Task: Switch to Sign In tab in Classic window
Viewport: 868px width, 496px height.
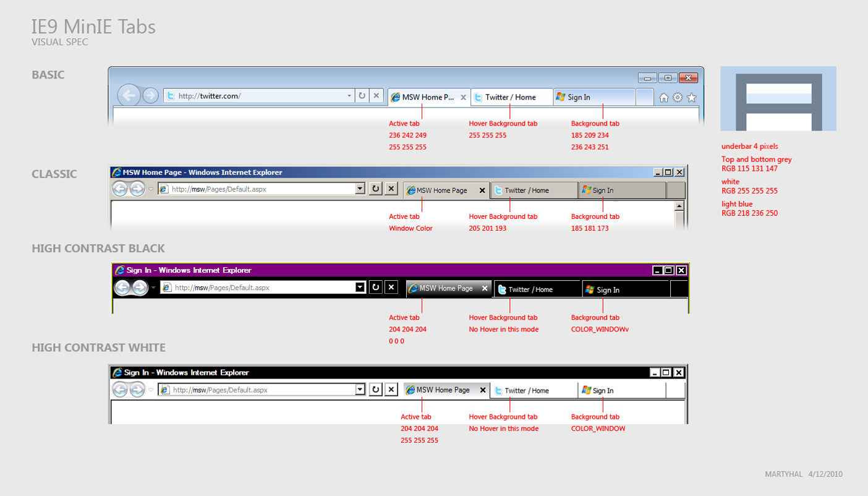Action: point(623,190)
